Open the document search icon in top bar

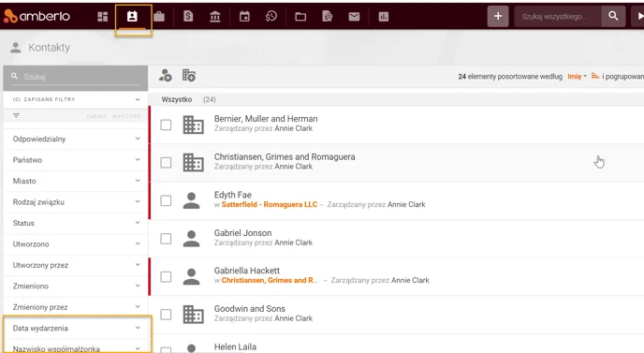328,17
